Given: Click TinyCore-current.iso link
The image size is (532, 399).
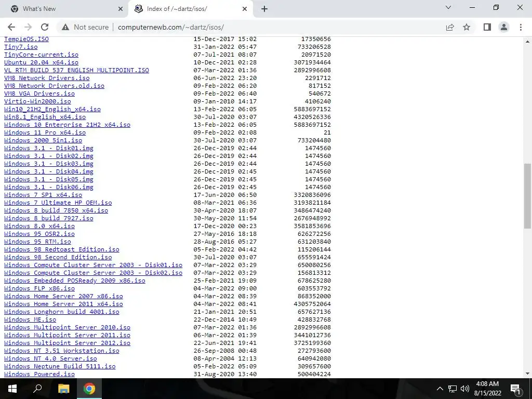Looking at the screenshot, I should (41, 55).
